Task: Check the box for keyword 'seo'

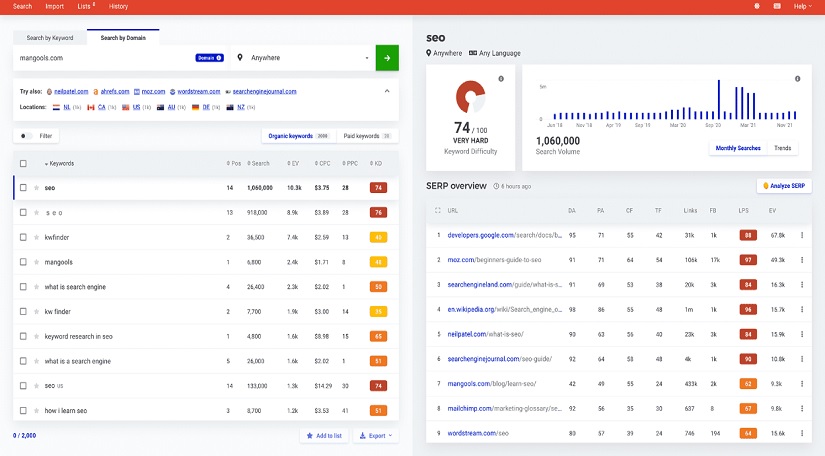Action: [23, 188]
